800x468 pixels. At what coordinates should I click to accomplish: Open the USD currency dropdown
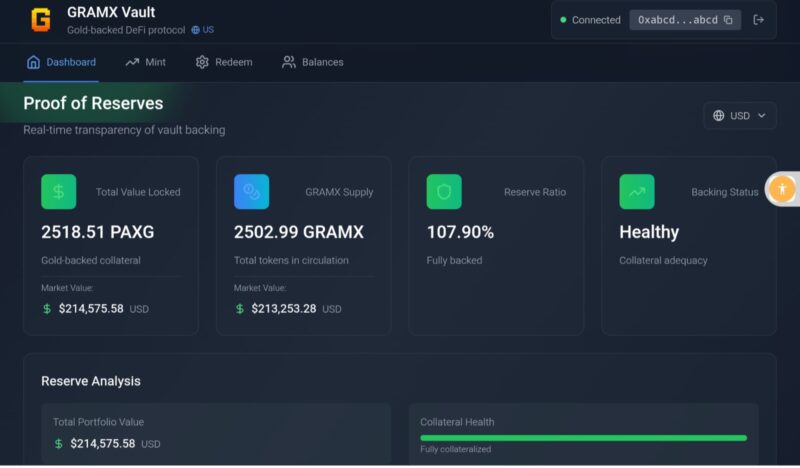tap(739, 116)
